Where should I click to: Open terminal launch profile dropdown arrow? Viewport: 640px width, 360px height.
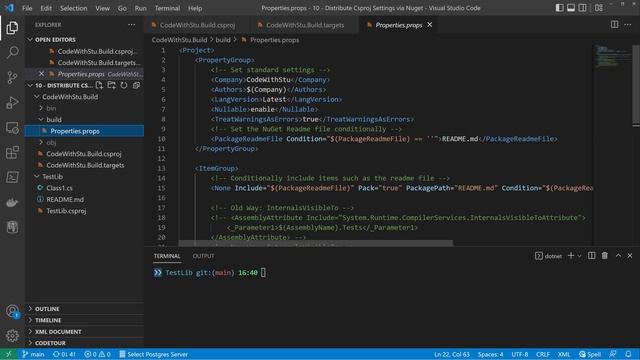click(x=579, y=256)
